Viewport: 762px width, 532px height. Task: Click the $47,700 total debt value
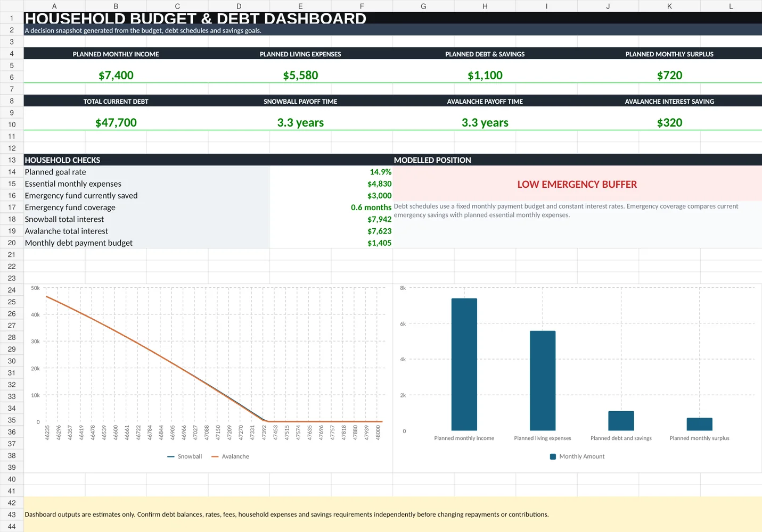(116, 123)
